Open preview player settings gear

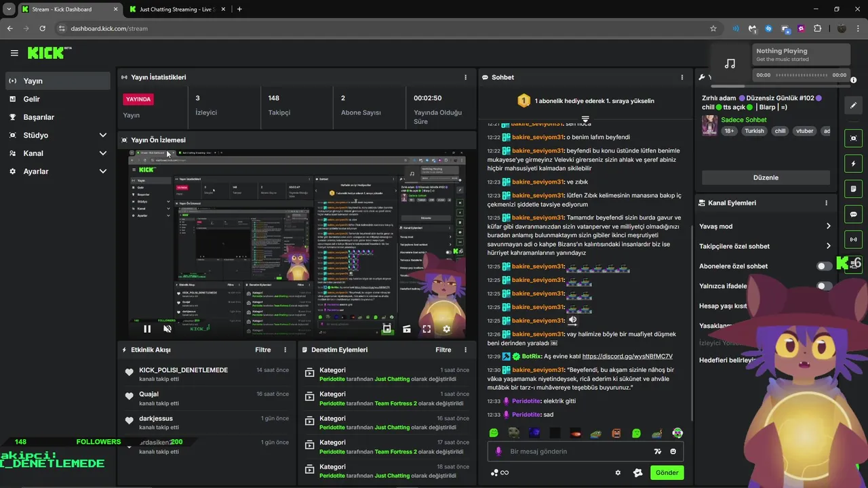click(x=446, y=329)
